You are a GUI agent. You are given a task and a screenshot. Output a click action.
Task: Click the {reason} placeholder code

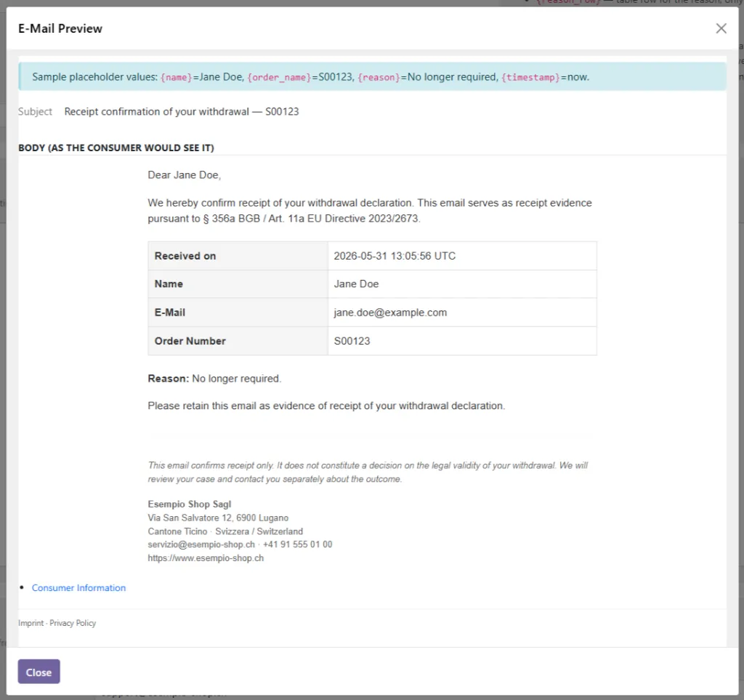click(379, 77)
